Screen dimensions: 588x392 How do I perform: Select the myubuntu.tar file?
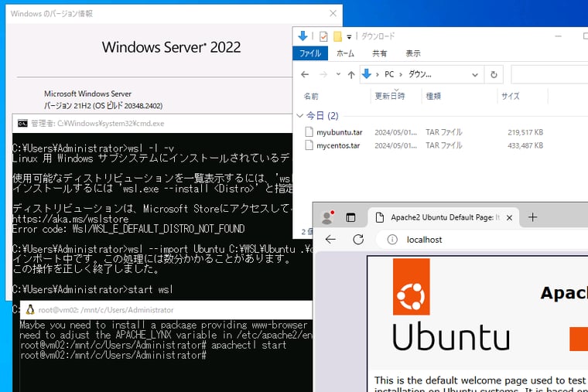pyautogui.click(x=340, y=132)
